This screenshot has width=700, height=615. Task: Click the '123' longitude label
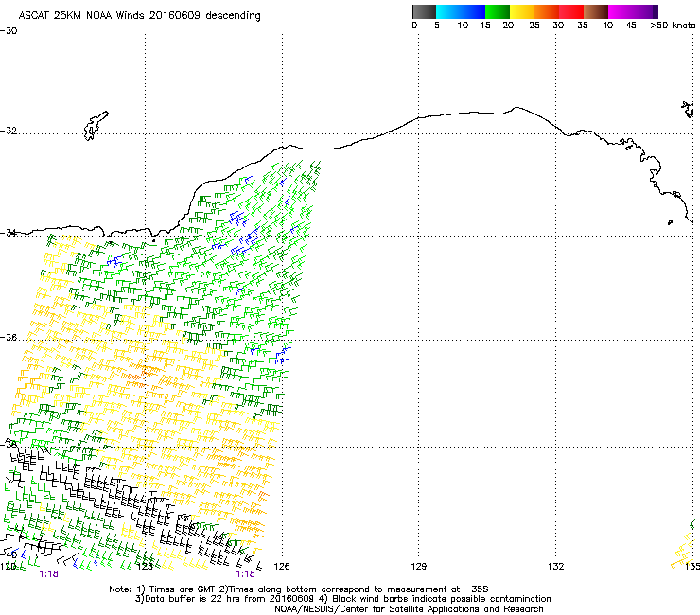pyautogui.click(x=145, y=567)
